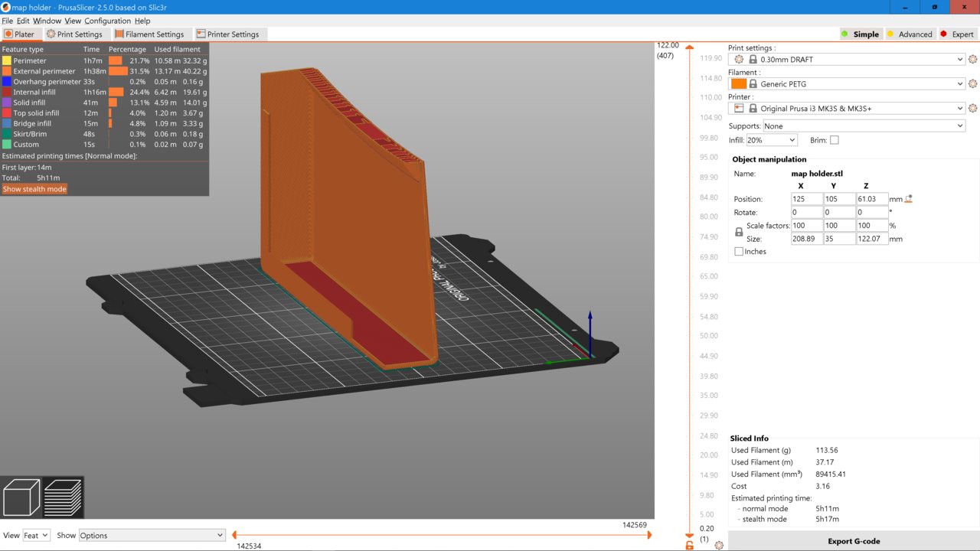Select Simple mode
Viewport: 980px width, 551px height.
pos(860,34)
